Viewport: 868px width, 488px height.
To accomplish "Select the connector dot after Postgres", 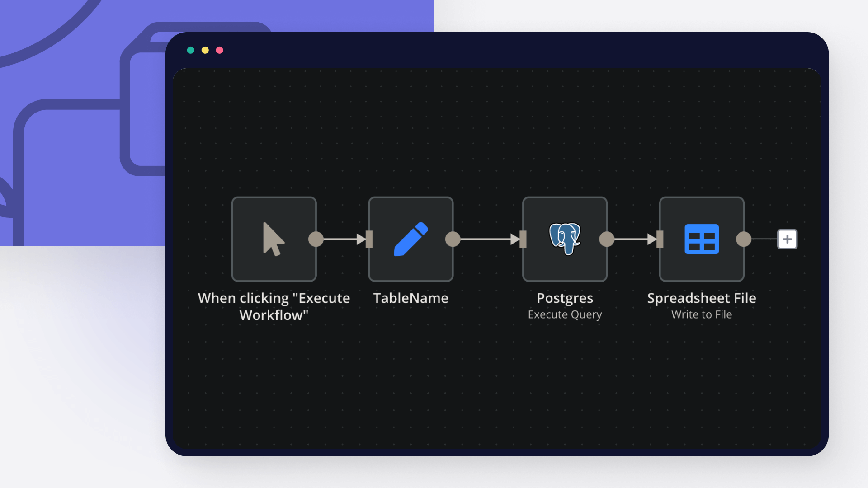I will coord(606,239).
